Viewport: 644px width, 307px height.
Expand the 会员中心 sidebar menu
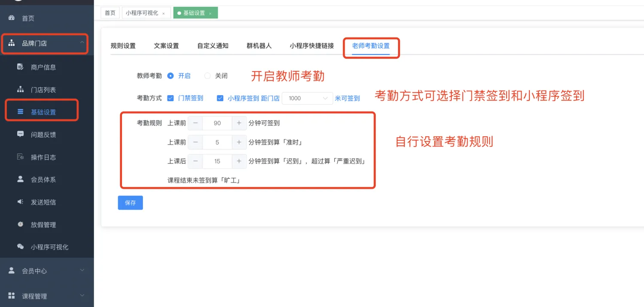pyautogui.click(x=45, y=271)
